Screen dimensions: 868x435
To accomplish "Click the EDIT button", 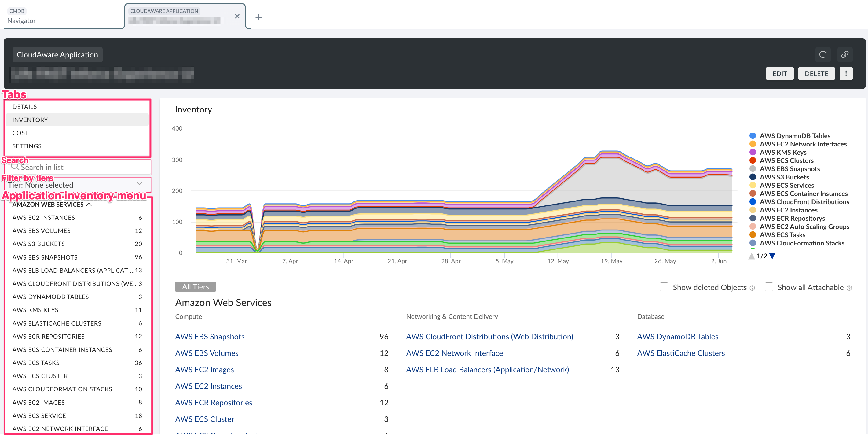I will (x=780, y=73).
